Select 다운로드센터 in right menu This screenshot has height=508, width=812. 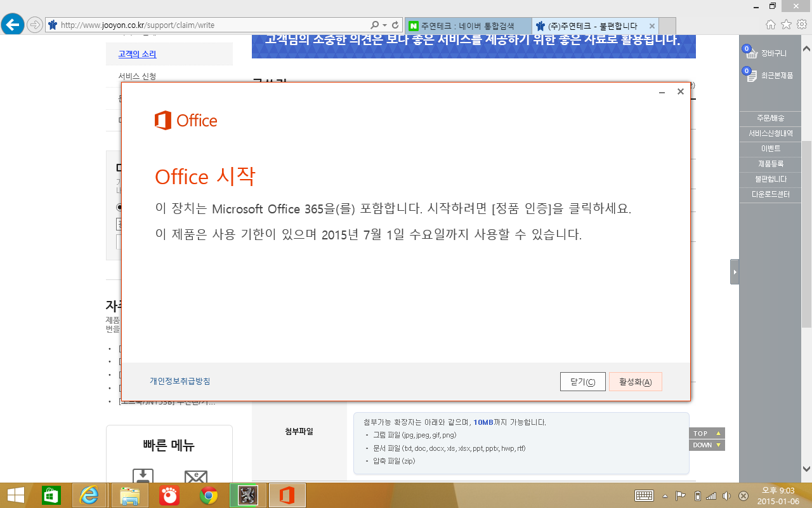(771, 194)
